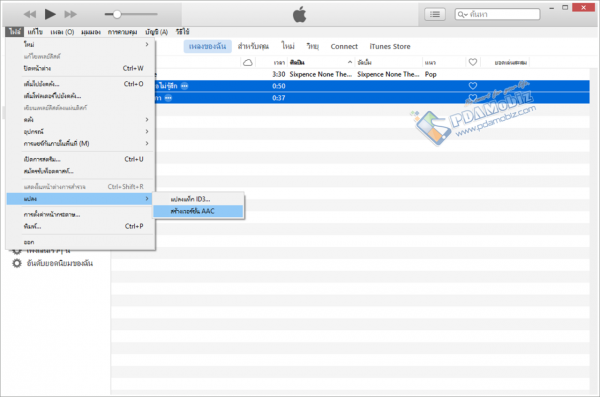Open the วิธีใช้ (Help) menu
600x397 pixels.
click(x=183, y=32)
